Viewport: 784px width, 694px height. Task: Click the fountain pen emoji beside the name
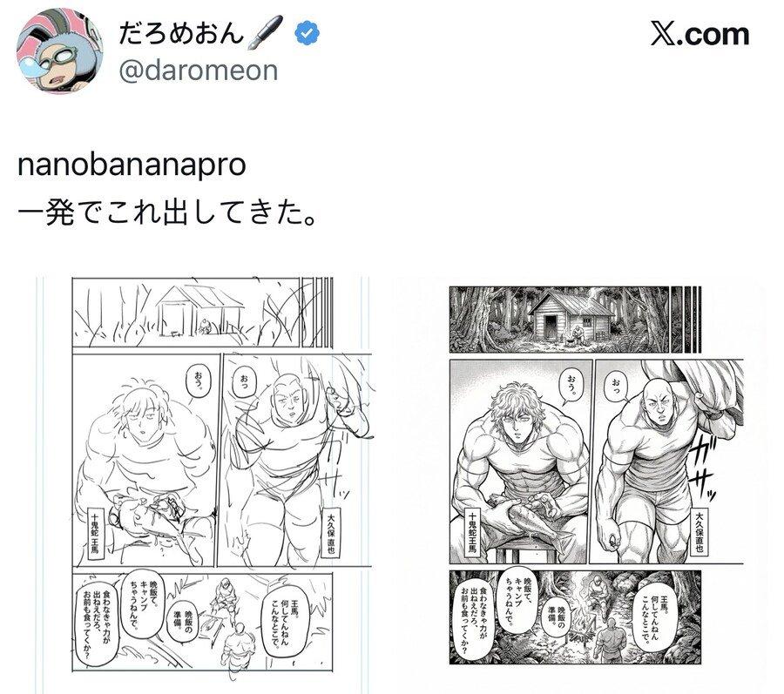click(x=265, y=32)
